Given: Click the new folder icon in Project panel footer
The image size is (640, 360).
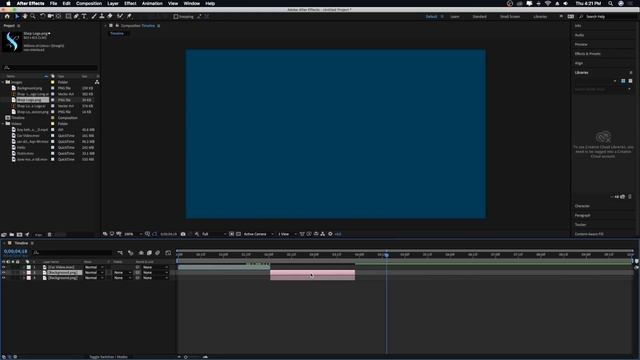Looking at the screenshot, I should pos(12,235).
